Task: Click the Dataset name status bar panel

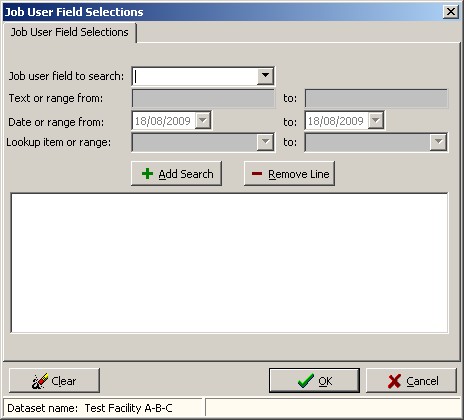Action: pyautogui.click(x=103, y=408)
